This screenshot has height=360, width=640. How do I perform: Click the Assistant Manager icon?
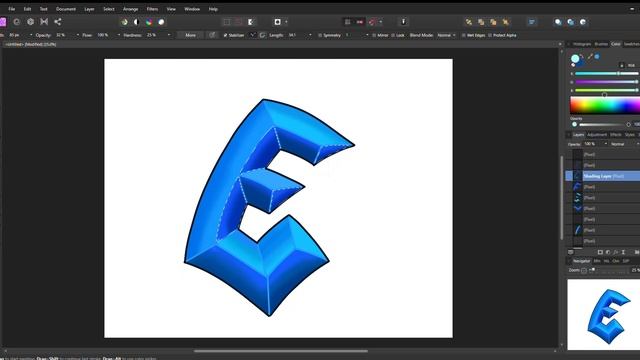point(403,22)
